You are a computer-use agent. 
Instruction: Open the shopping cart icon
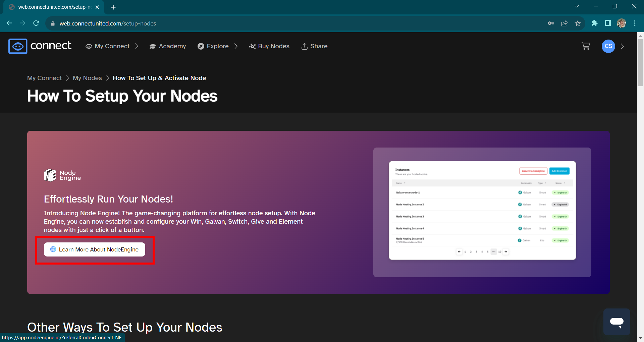(x=586, y=46)
